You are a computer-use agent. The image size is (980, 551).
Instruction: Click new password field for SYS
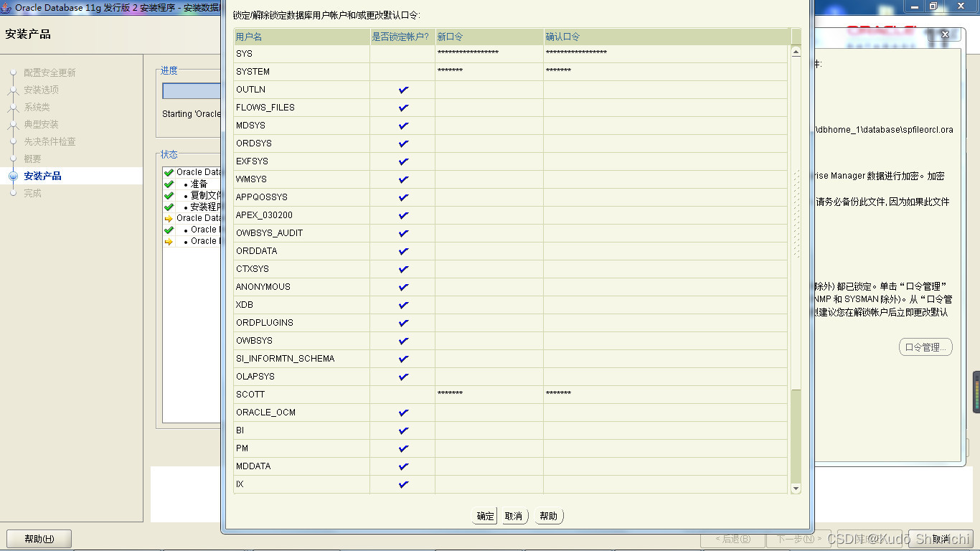tap(489, 54)
